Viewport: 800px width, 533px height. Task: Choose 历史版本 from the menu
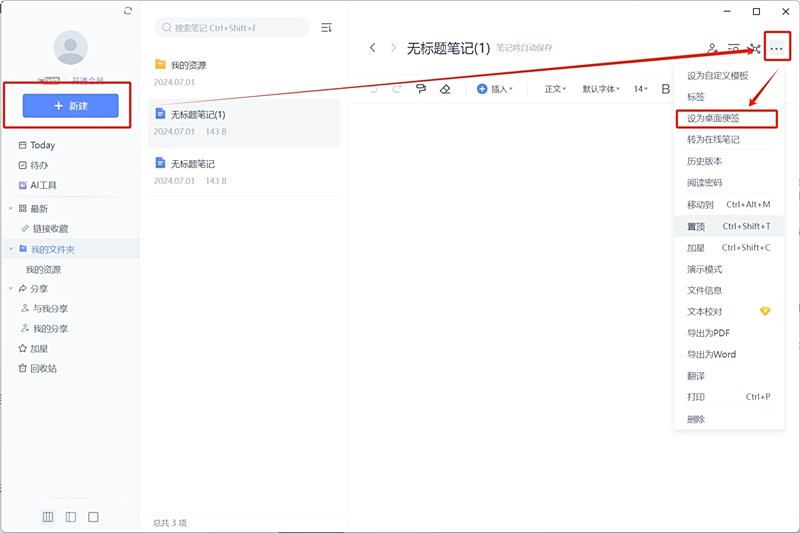(729, 161)
